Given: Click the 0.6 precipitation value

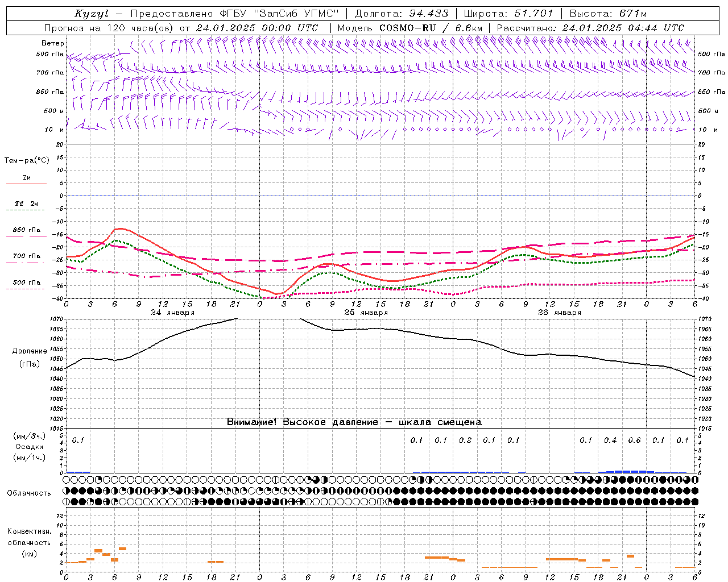Looking at the screenshot, I should point(634,440).
